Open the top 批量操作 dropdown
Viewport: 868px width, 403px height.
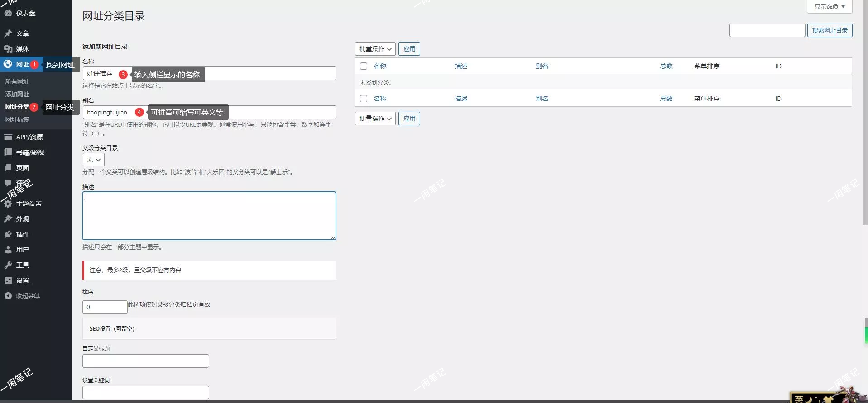coord(375,49)
